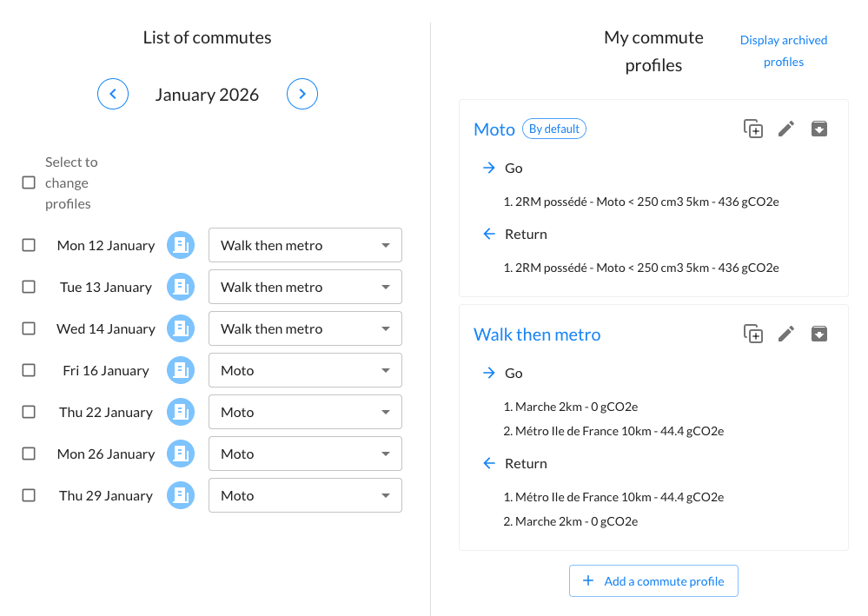
Task: Click the Display archived profiles link
Action: [x=783, y=50]
